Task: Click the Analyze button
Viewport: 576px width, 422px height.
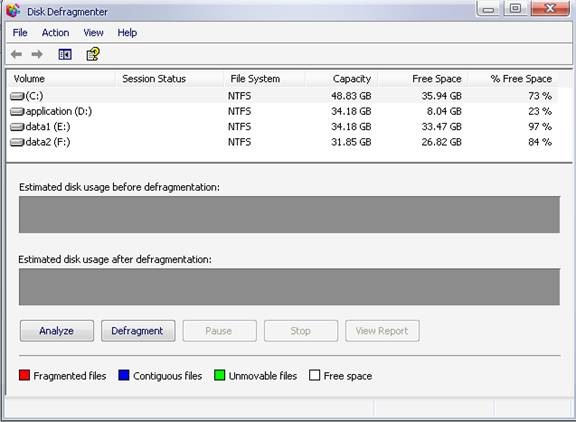Action: pyautogui.click(x=57, y=331)
